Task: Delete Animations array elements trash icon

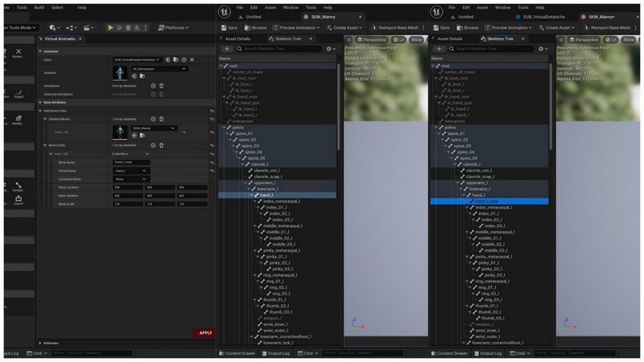Action: 161,85
